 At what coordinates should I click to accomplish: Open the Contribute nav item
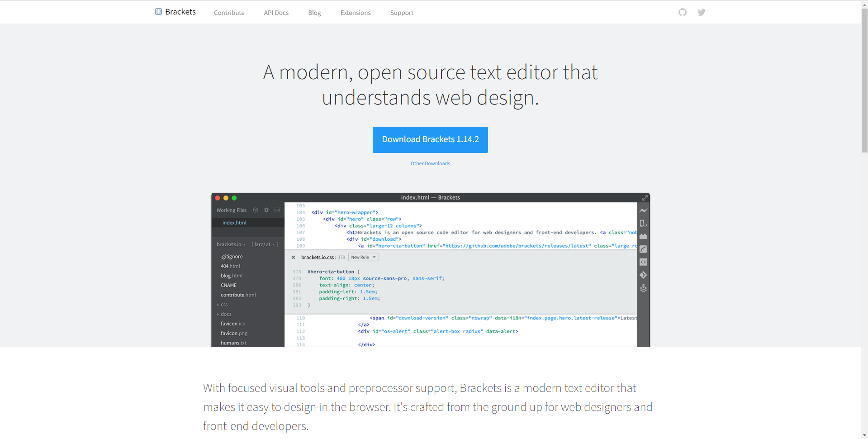pyautogui.click(x=229, y=13)
